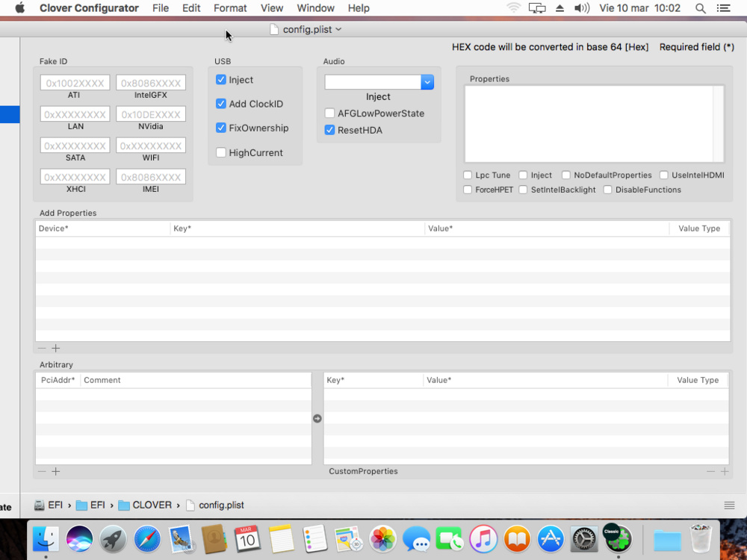The image size is (747, 560).
Task: Open Safari browser in Dock
Action: point(146,539)
